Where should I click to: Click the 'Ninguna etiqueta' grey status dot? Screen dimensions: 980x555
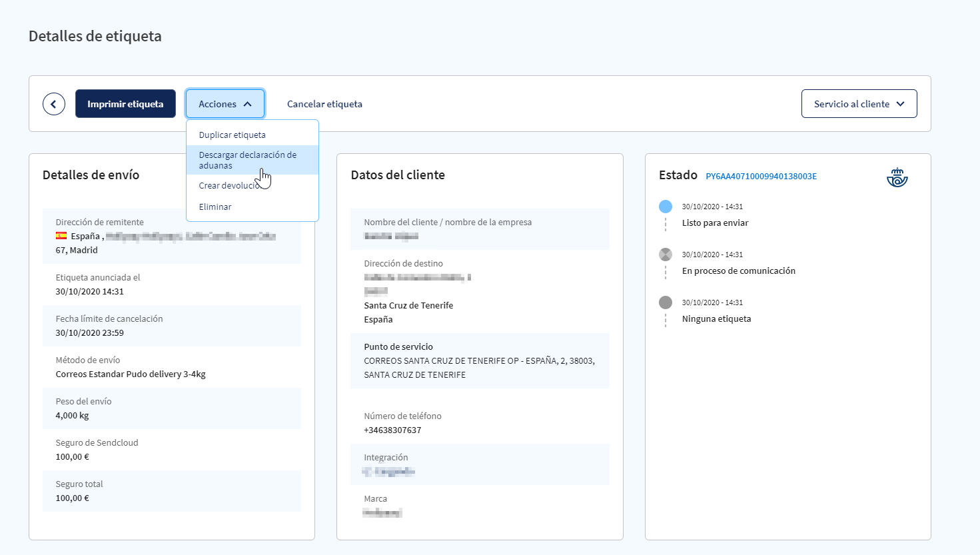tap(666, 302)
